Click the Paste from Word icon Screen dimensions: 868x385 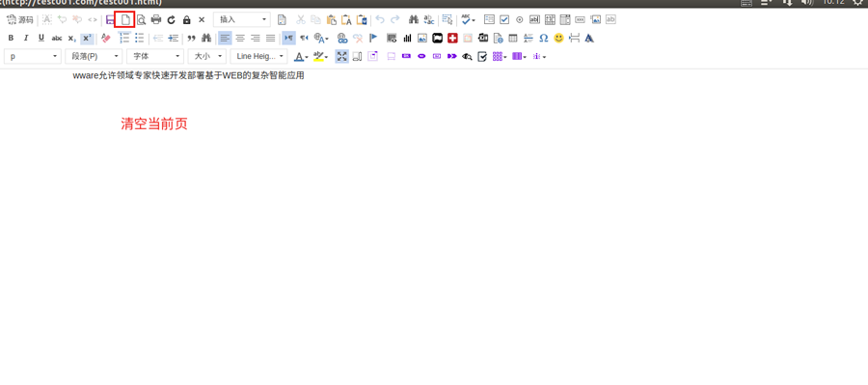[362, 20]
